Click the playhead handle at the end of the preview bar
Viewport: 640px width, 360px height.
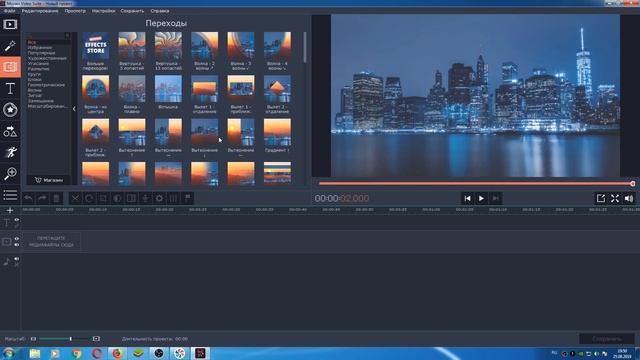click(x=633, y=184)
